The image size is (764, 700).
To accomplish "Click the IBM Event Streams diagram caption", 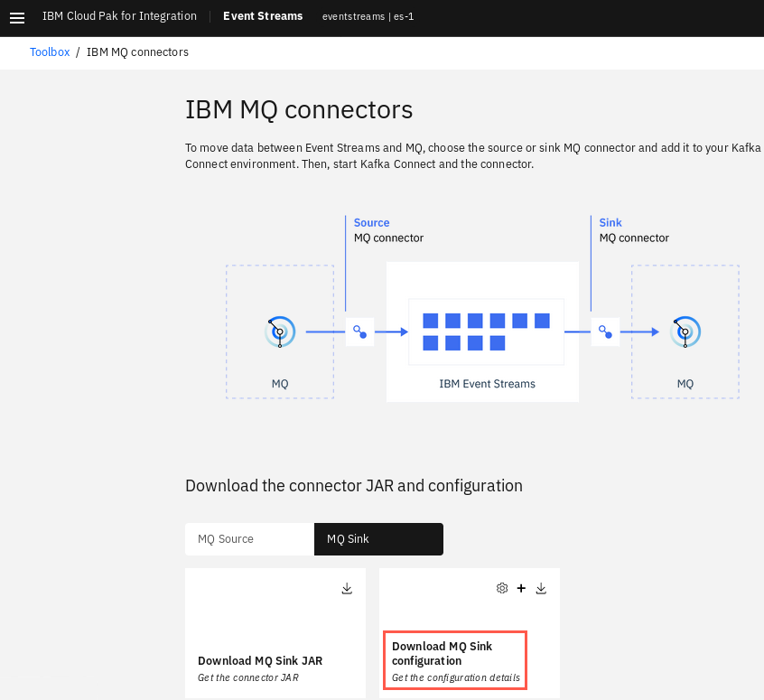I will [488, 384].
